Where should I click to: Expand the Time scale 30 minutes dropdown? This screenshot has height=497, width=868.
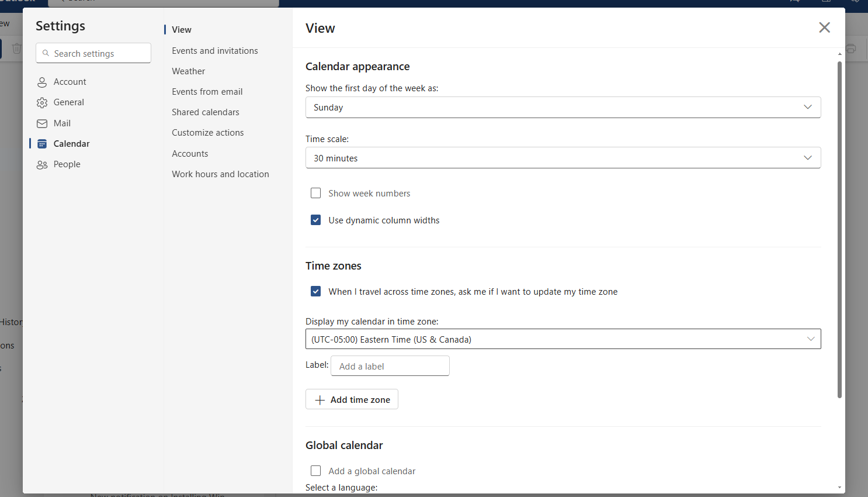563,158
